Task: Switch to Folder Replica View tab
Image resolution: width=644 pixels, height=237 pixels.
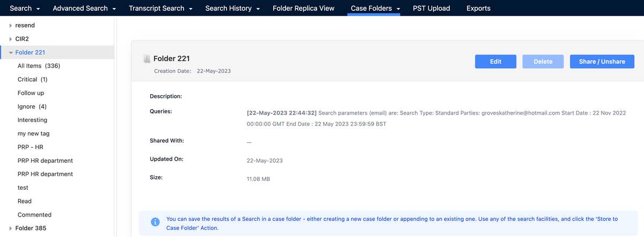Action: click(303, 8)
